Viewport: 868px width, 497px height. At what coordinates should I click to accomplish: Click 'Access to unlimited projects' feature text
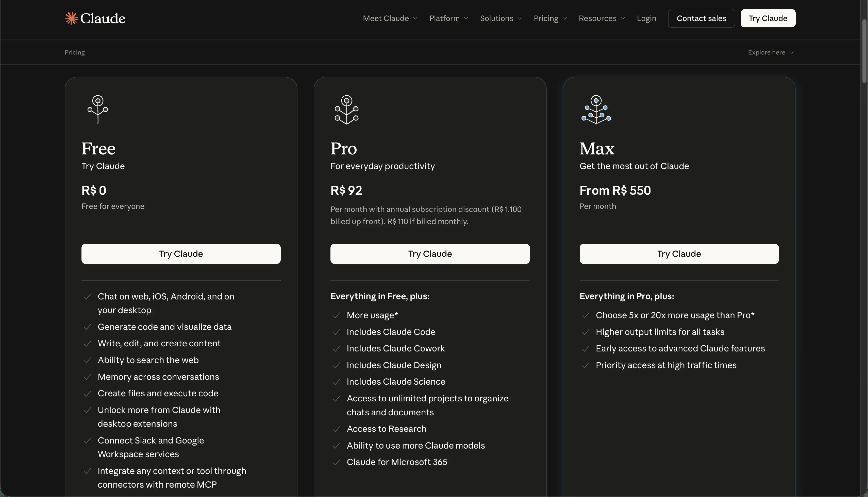pos(427,405)
